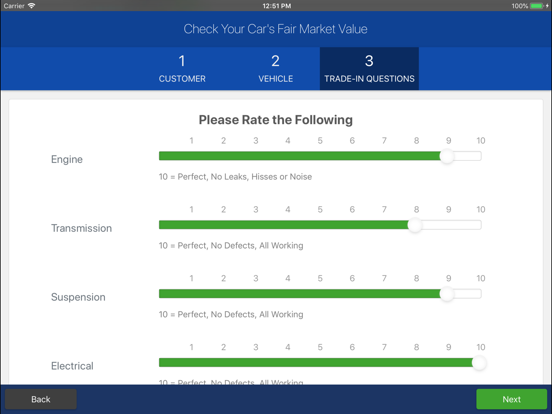The image size is (552, 414).
Task: Grab the Transmission slider handle
Action: click(415, 225)
